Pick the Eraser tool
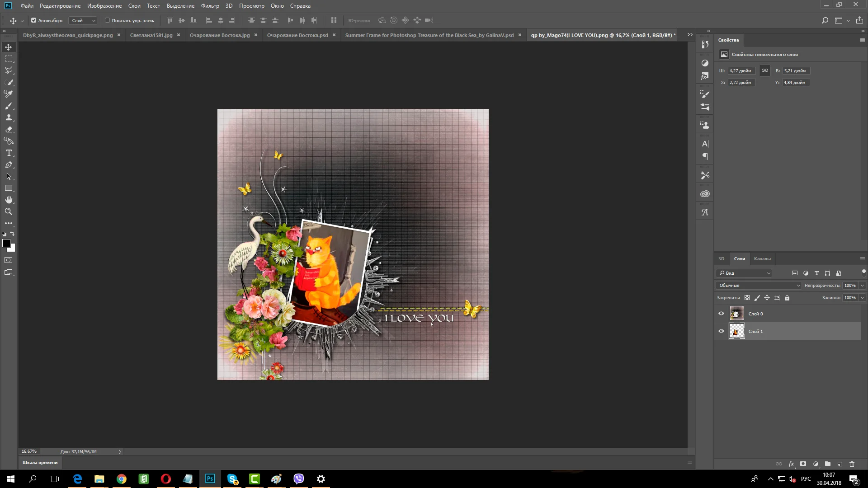 click(x=9, y=129)
